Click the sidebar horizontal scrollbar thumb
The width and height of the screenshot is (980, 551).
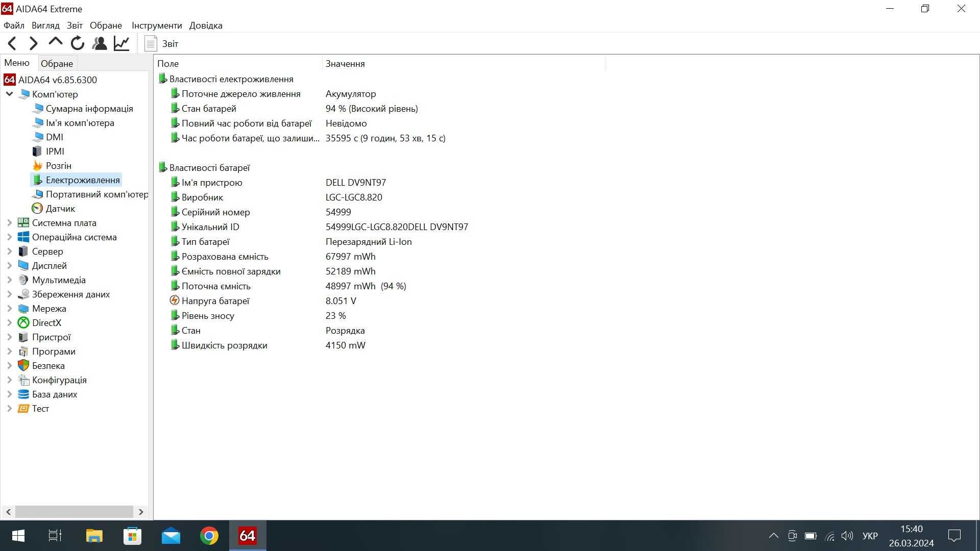click(75, 512)
